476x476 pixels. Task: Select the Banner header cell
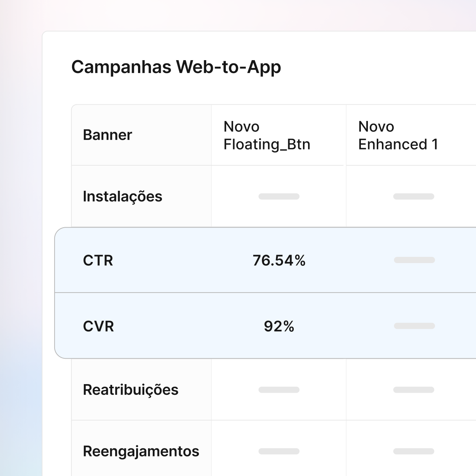point(107,135)
